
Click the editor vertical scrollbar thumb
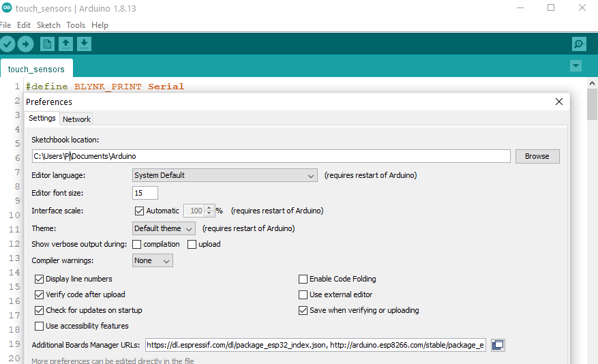click(592, 104)
